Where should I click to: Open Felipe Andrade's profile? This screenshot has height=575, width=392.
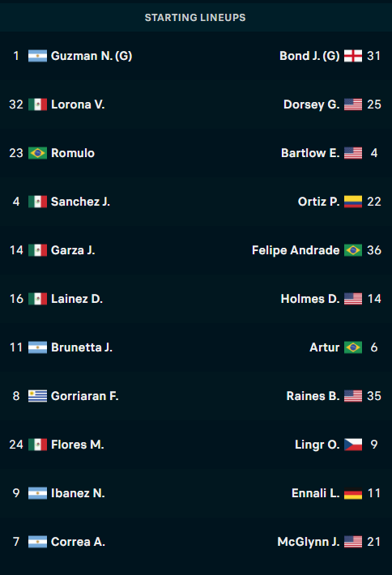[296, 250]
